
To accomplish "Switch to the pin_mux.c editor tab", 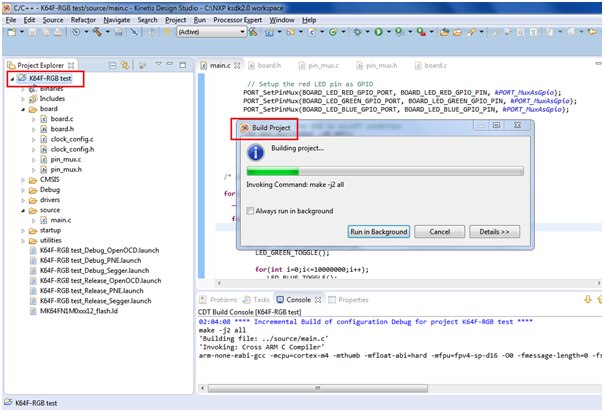I will (319, 65).
